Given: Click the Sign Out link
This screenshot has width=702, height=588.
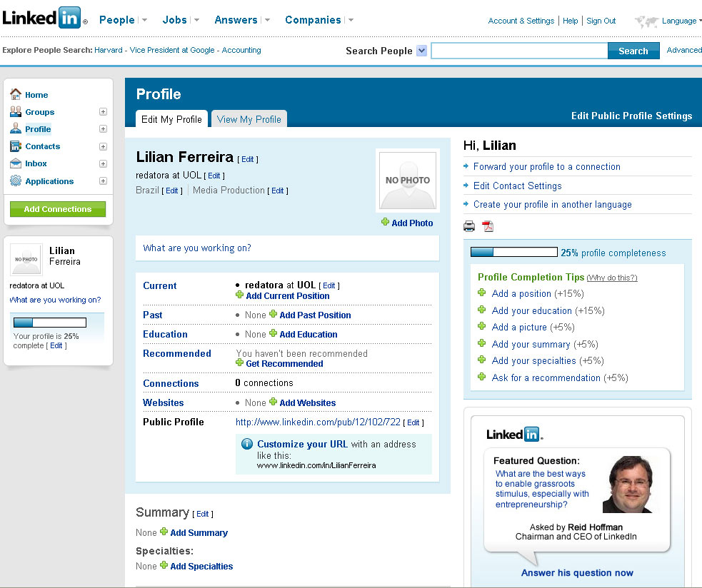Looking at the screenshot, I should pos(601,21).
